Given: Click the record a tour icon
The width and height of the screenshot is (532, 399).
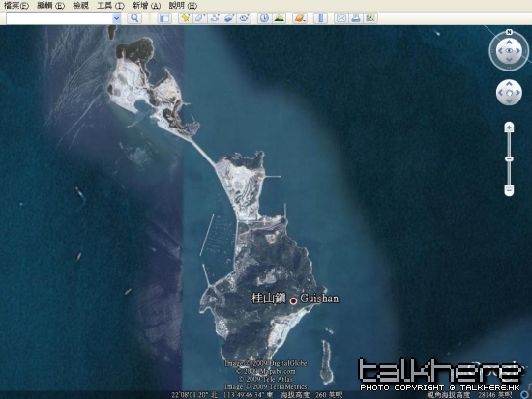Looking at the screenshot, I should (x=244, y=18).
